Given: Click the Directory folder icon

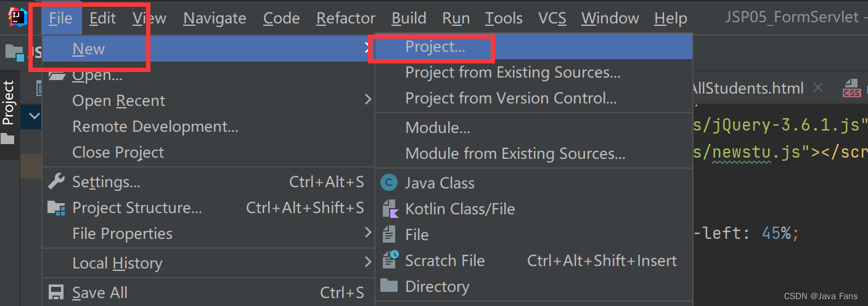Looking at the screenshot, I should (389, 286).
